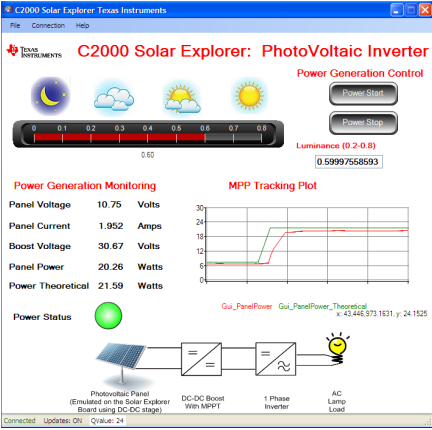Open the Help menu
The image size is (432, 430).
pos(82,26)
